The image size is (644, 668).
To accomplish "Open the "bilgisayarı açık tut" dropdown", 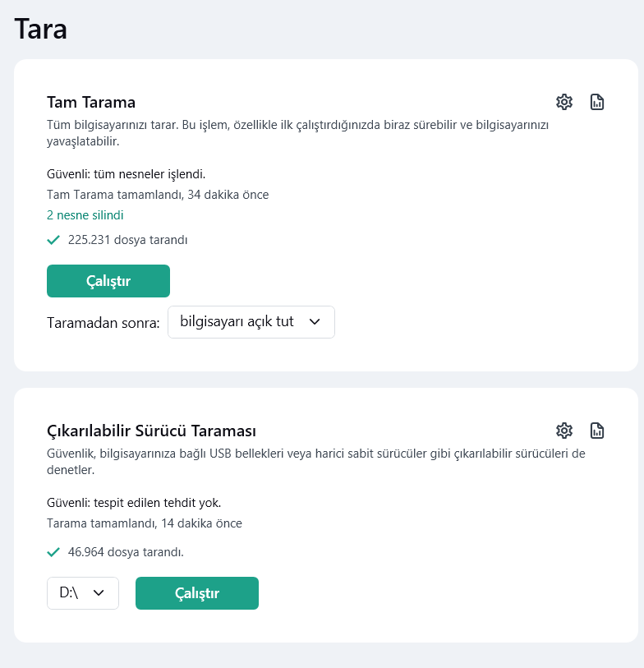I will pyautogui.click(x=251, y=322).
